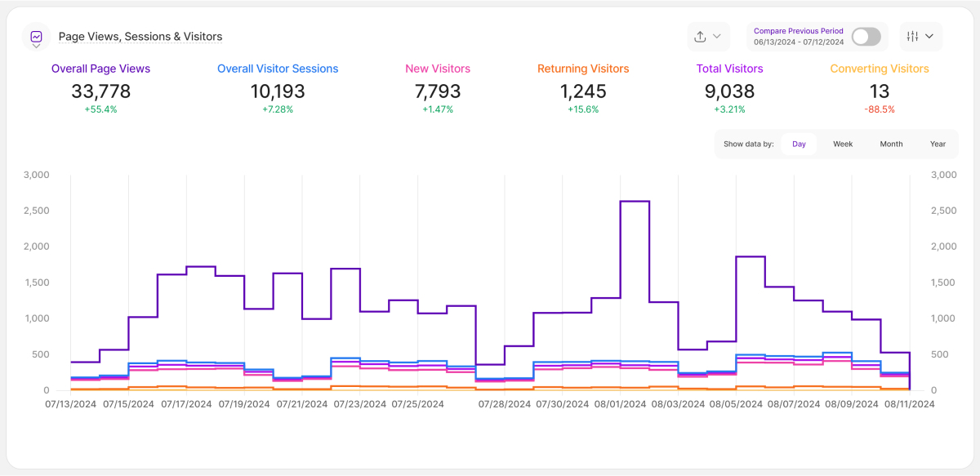980x476 pixels.
Task: Toggle the Compare Previous Period switch
Action: tap(866, 37)
